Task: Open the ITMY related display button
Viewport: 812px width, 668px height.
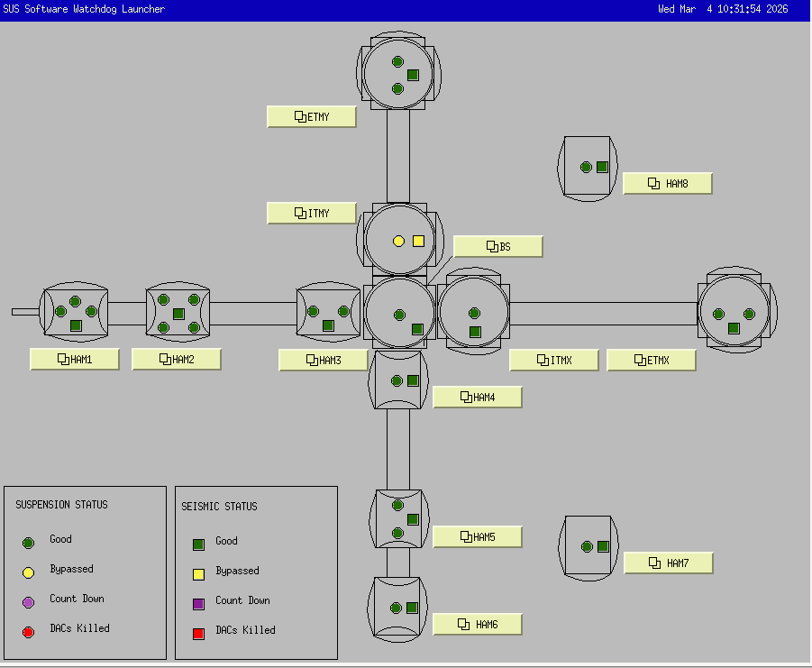Action: pyautogui.click(x=312, y=214)
